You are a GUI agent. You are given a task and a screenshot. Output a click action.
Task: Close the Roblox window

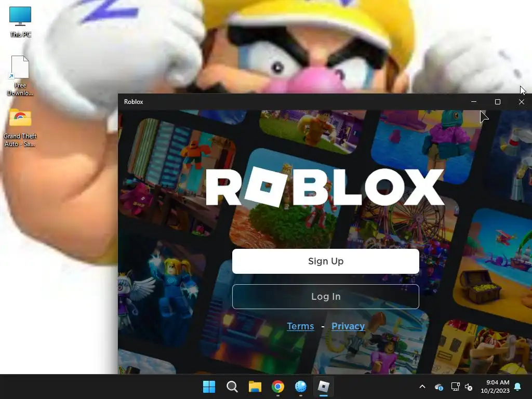[521, 102]
